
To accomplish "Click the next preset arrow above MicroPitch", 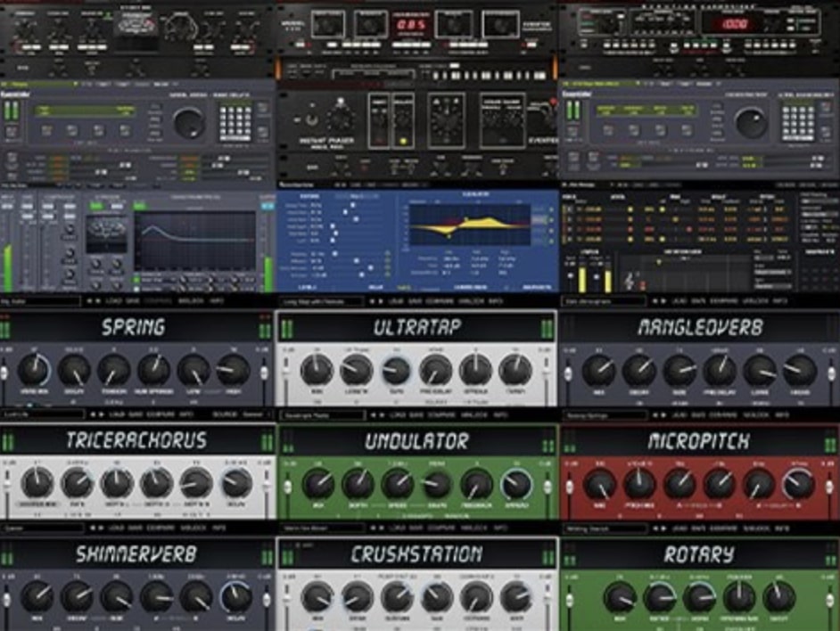I will click(x=664, y=415).
